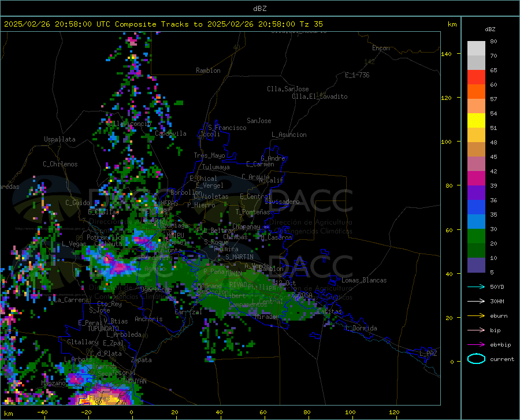Click the Manzano map label
Image resolution: width=520 pixels, height=420 pixels.
[53, 383]
